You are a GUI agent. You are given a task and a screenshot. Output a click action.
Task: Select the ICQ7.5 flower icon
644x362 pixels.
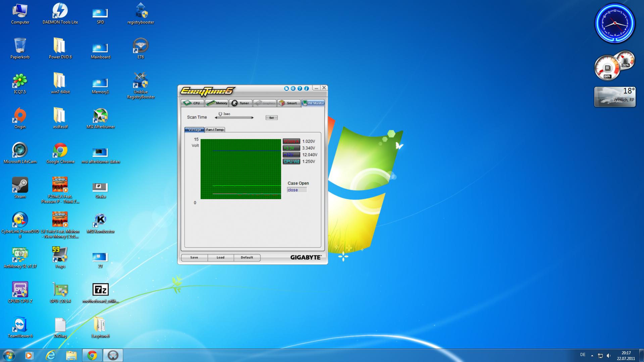coord(20,84)
